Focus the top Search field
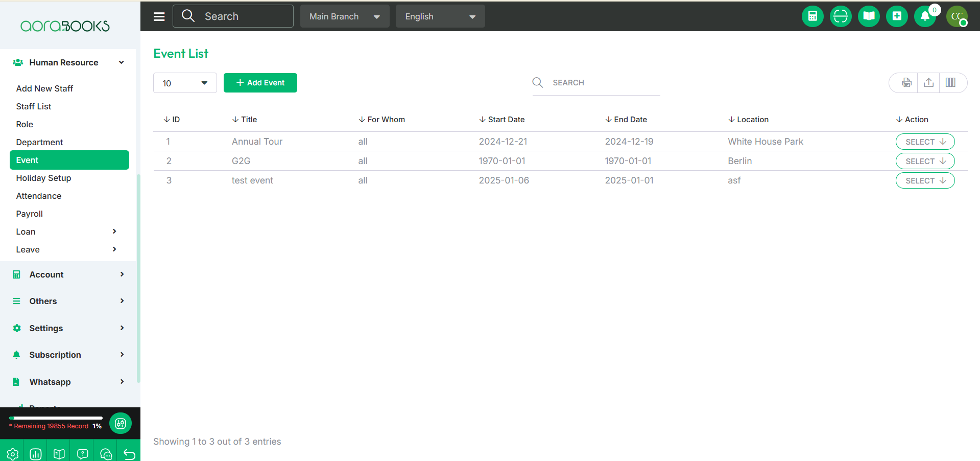 pyautogui.click(x=233, y=16)
